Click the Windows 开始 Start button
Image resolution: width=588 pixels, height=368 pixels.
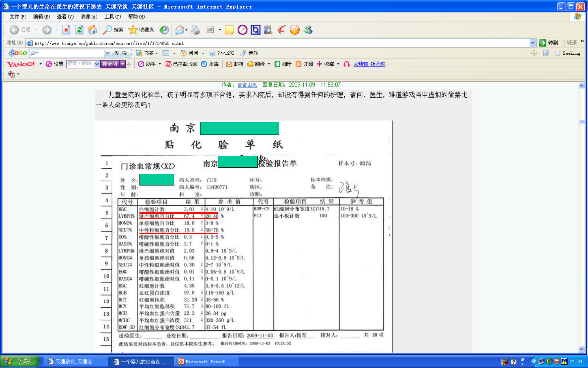[20, 361]
